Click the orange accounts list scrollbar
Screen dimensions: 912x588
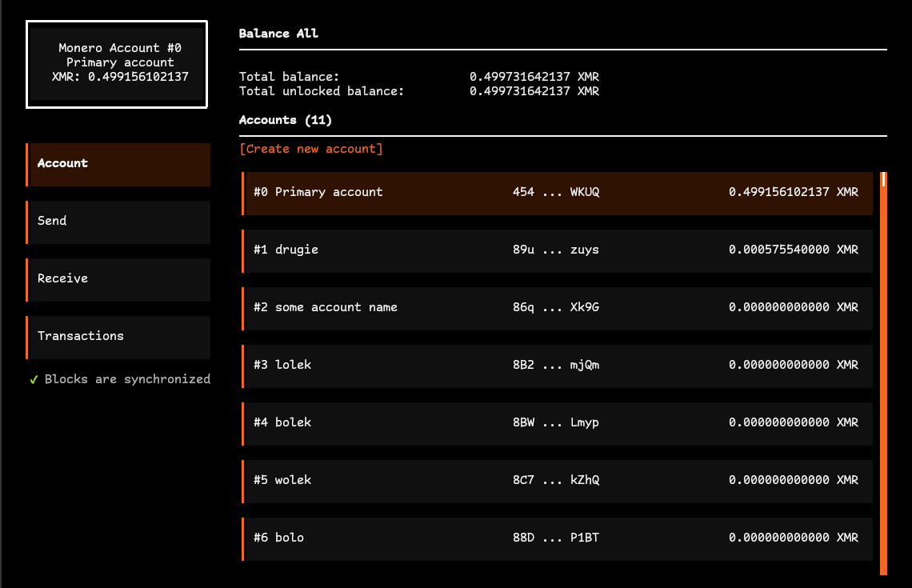point(883,374)
